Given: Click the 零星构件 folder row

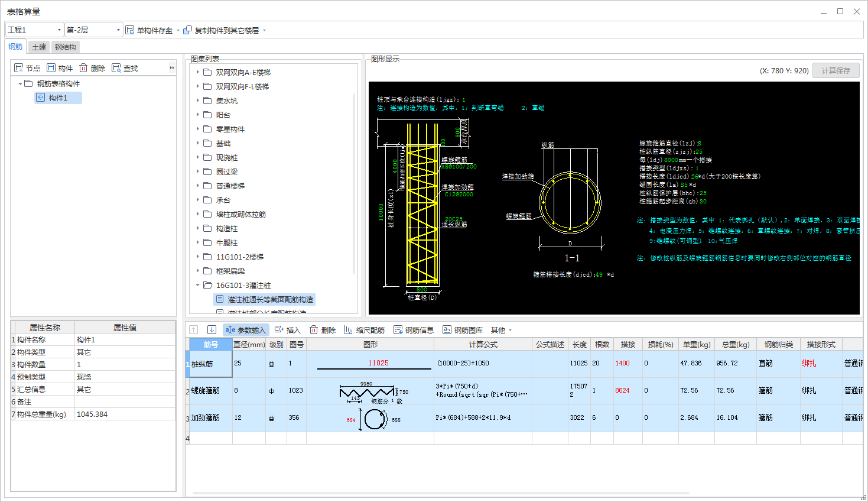Looking at the screenshot, I should (x=230, y=129).
